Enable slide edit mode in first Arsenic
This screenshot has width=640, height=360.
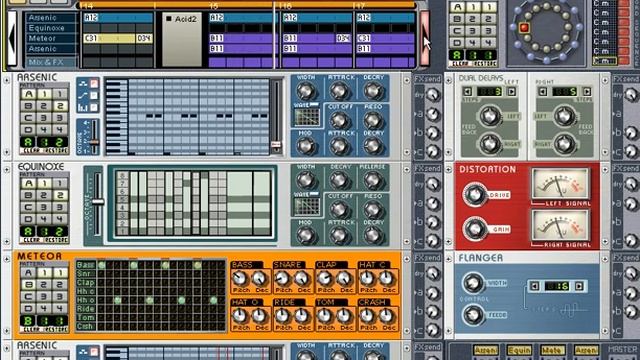click(94, 96)
